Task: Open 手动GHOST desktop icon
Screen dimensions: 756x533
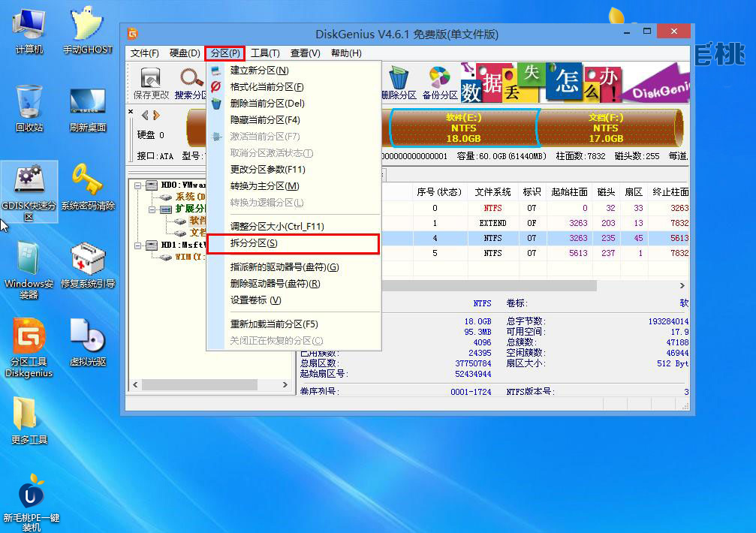Action: (x=87, y=30)
